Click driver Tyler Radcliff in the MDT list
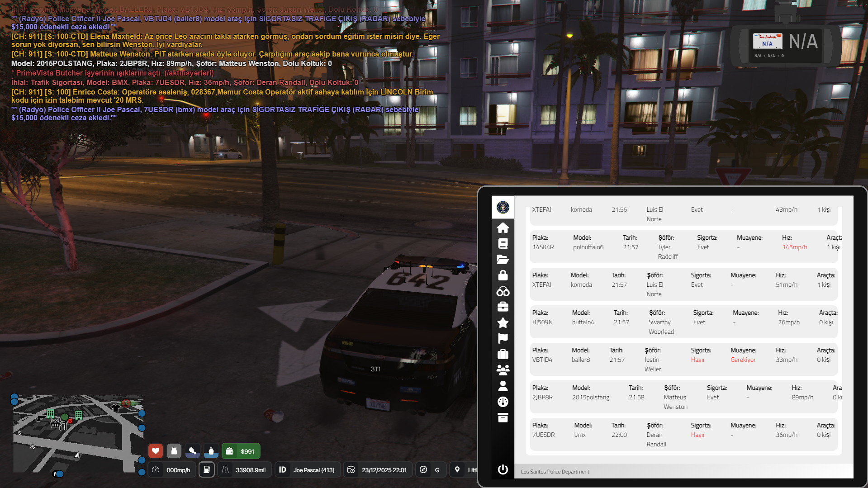The height and width of the screenshot is (488, 868). pos(668,252)
